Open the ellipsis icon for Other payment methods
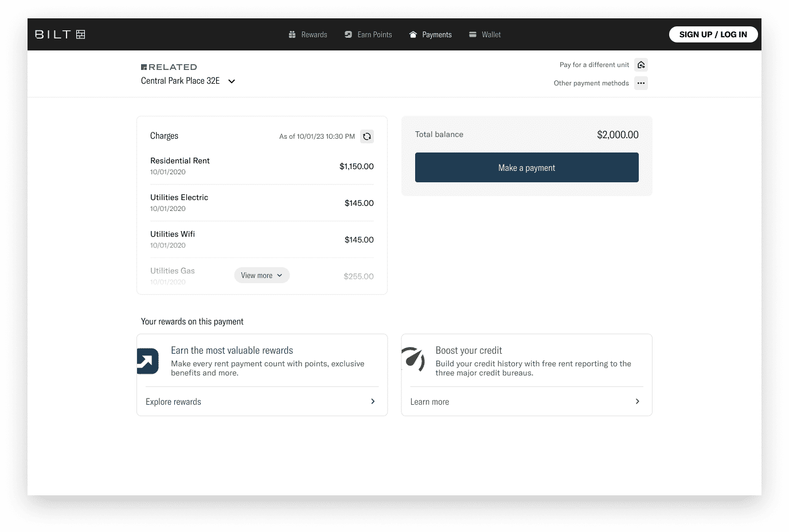 640,83
